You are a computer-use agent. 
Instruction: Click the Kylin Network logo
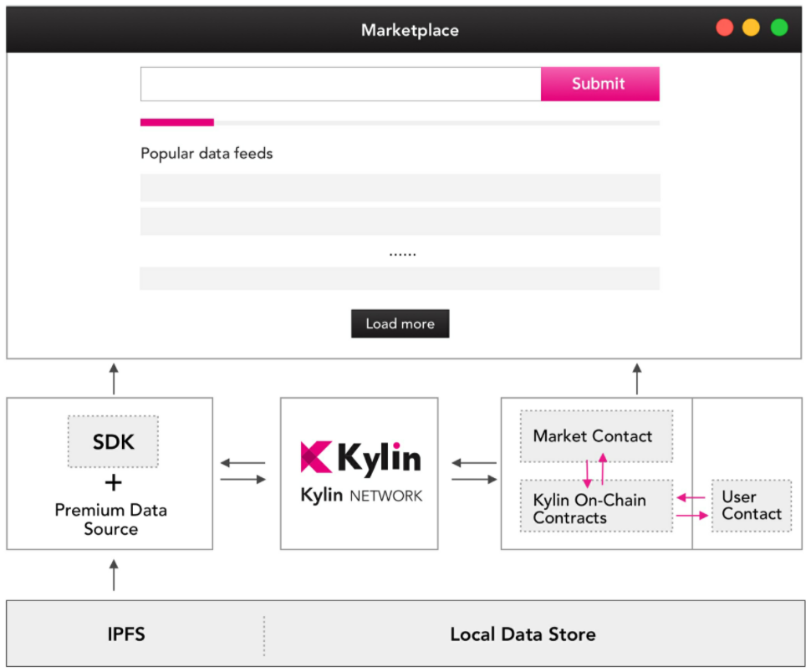point(361,471)
